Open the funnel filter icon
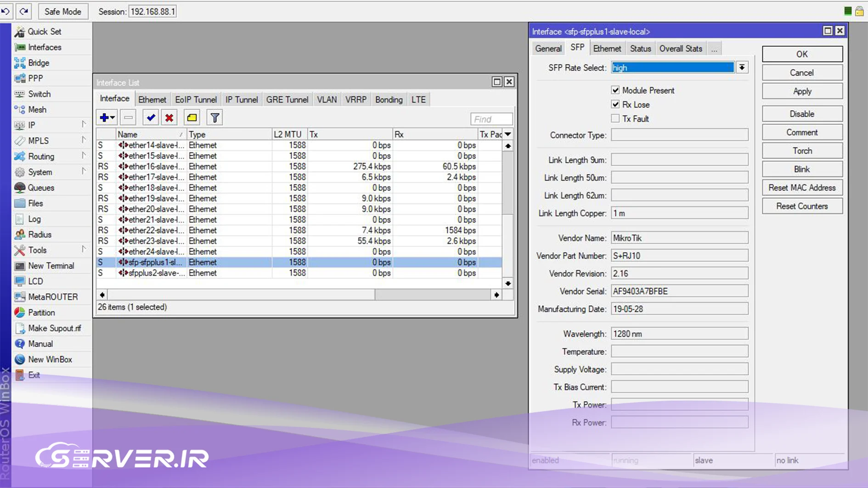 [214, 118]
